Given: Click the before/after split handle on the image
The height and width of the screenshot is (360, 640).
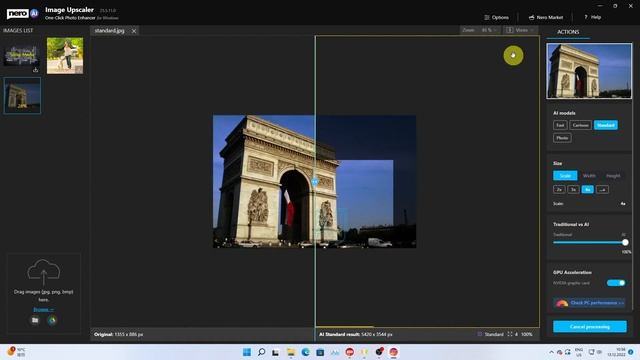Looking at the screenshot, I should (315, 182).
